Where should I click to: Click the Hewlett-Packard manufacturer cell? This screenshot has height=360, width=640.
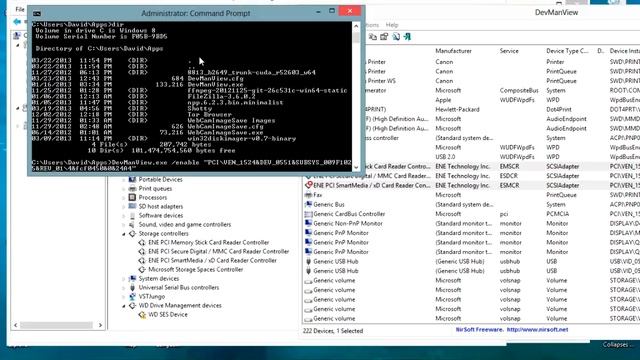click(x=457, y=109)
